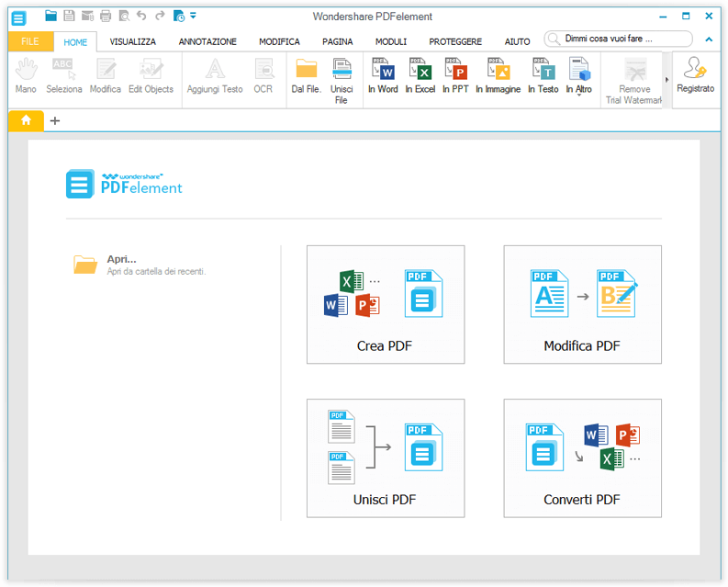Convert to text with In Testo
Viewport: 728px width, 587px height.
click(543, 76)
